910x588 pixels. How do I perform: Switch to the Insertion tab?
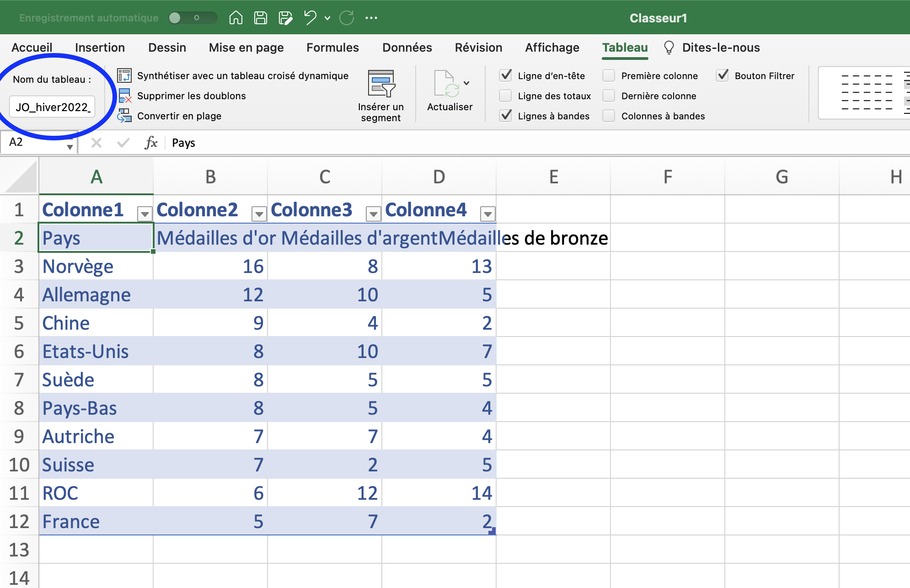click(x=100, y=48)
